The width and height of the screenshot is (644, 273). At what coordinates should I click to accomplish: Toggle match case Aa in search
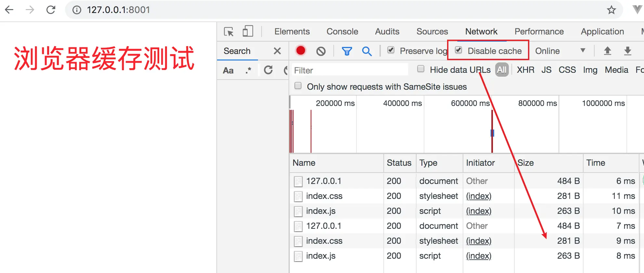tap(228, 71)
